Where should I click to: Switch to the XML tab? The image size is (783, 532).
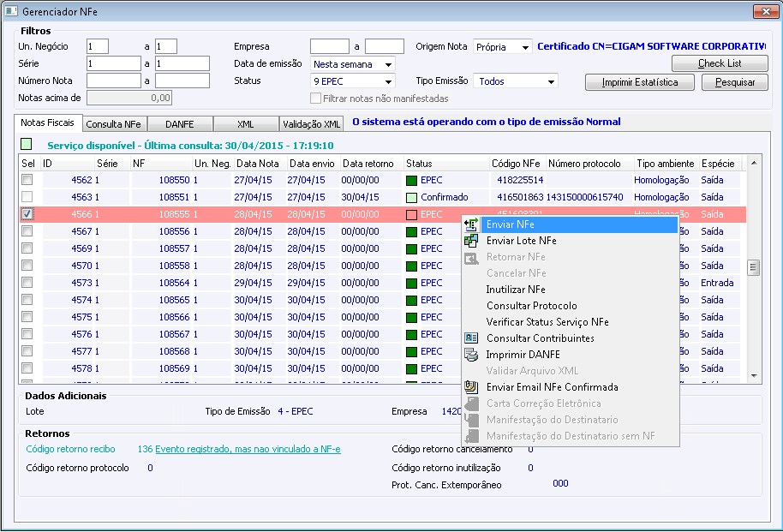click(x=245, y=124)
